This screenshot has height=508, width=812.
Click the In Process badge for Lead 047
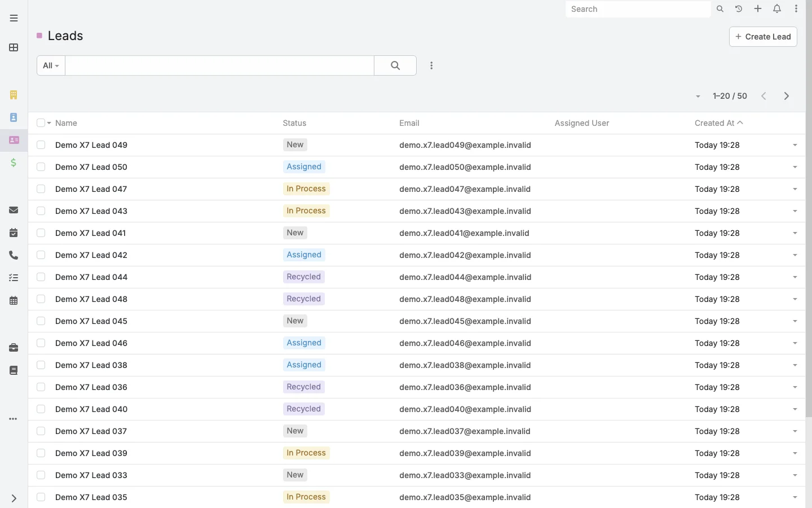[x=306, y=189]
